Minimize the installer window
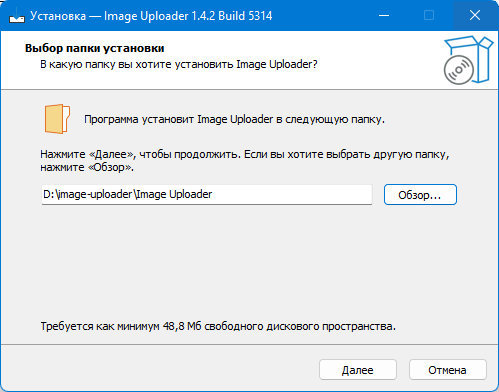Image resolution: width=499 pixels, height=392 pixels. tap(384, 15)
